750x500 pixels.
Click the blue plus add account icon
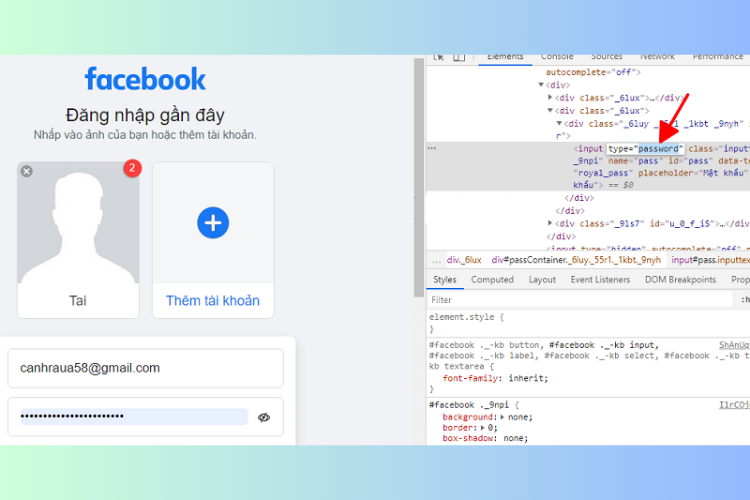213,223
